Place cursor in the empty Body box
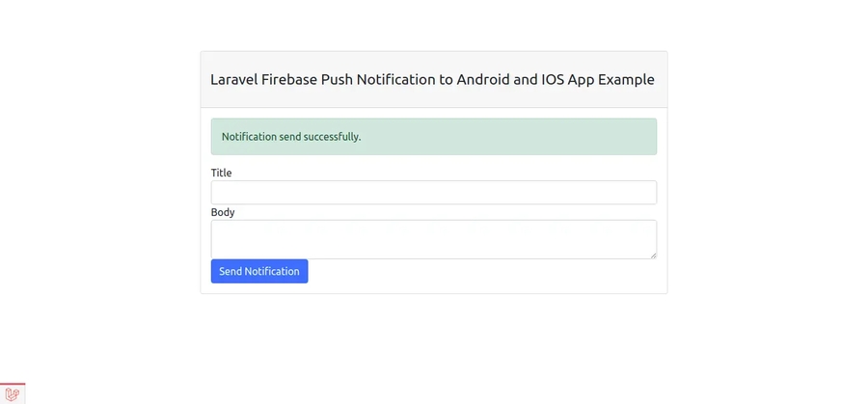Viewport: 868px width, 404px height. (x=433, y=239)
